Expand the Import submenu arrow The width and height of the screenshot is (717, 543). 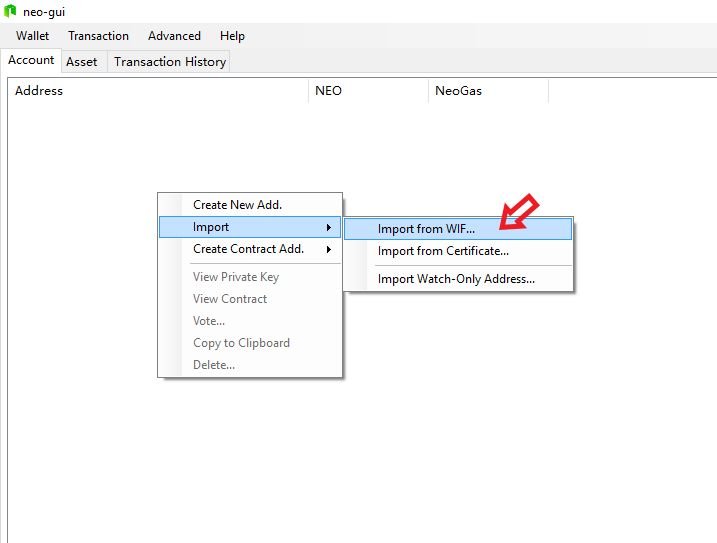[x=328, y=227]
